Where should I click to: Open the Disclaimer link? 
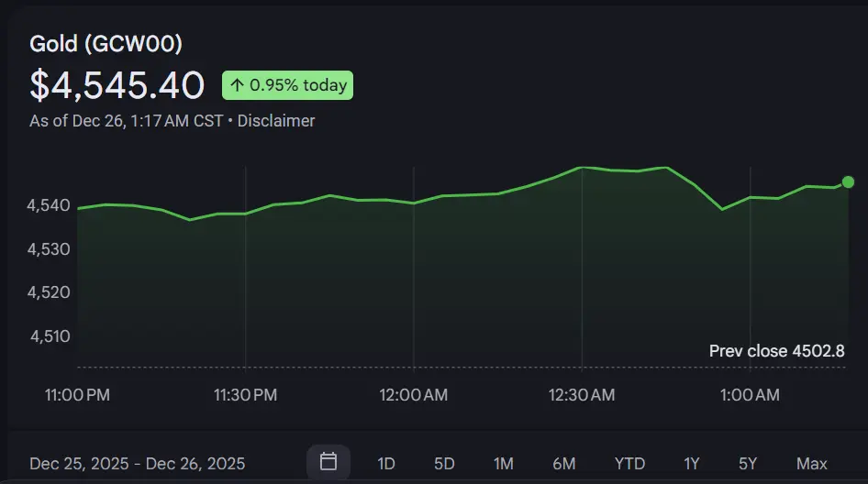[x=276, y=121]
